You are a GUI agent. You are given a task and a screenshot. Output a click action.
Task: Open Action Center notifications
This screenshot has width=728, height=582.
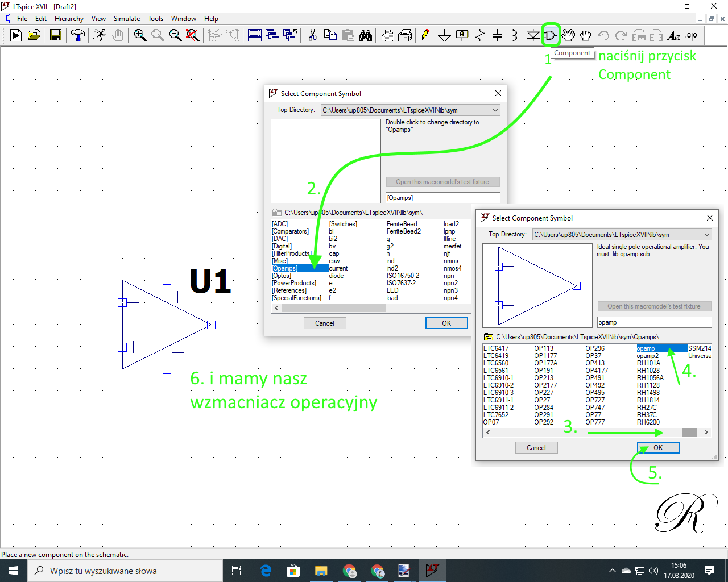pos(709,571)
